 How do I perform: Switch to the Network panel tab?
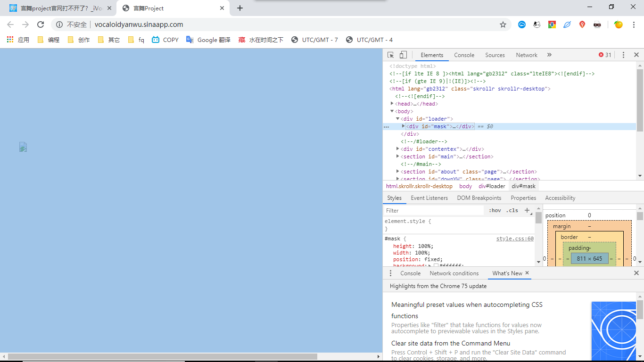point(527,55)
